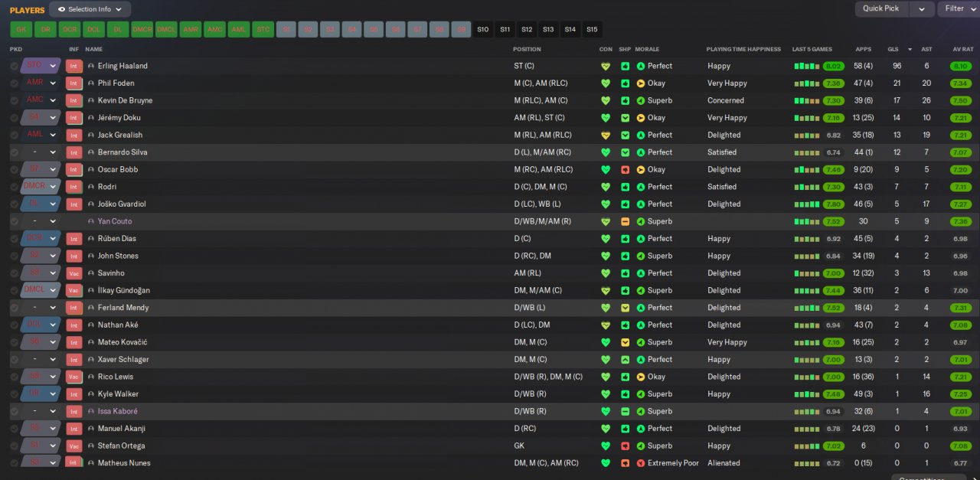980x480 pixels.
Task: Click Ferland Mendy's yellow sharpness icon
Action: point(625,308)
